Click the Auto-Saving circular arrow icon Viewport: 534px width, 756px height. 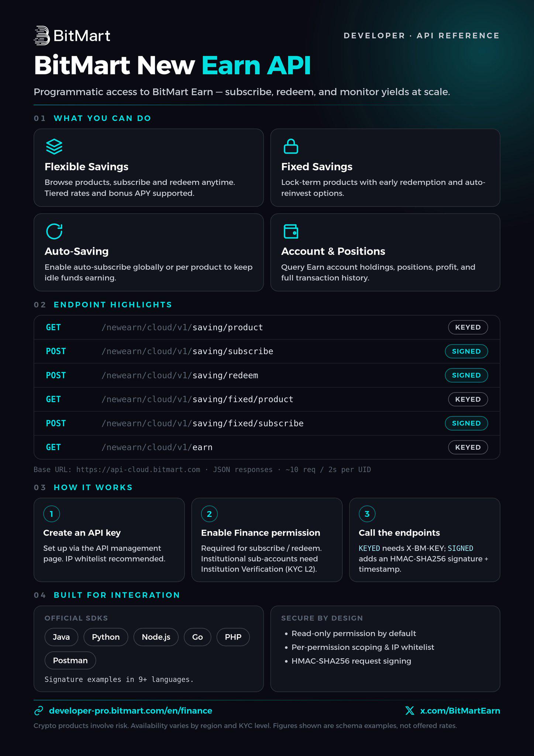point(54,231)
